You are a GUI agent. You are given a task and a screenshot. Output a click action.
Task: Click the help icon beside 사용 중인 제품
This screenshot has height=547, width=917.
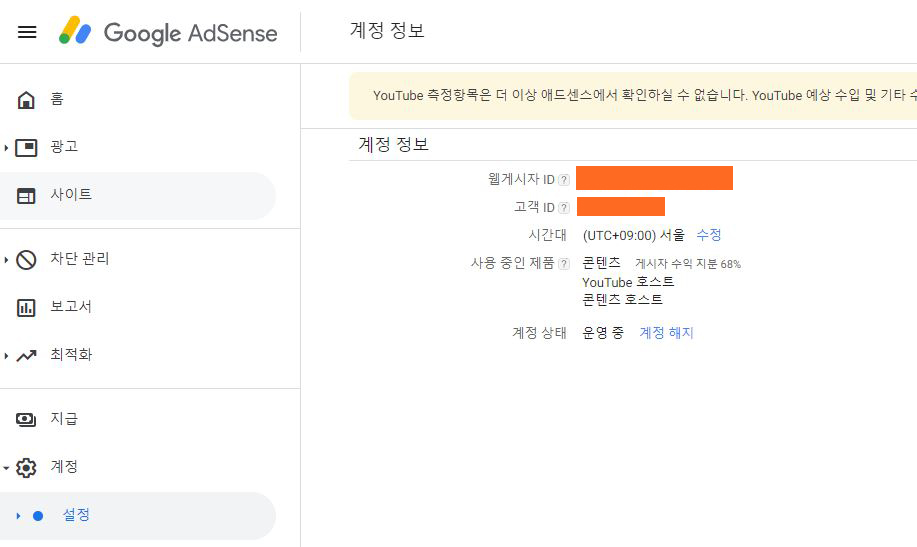pos(564,264)
